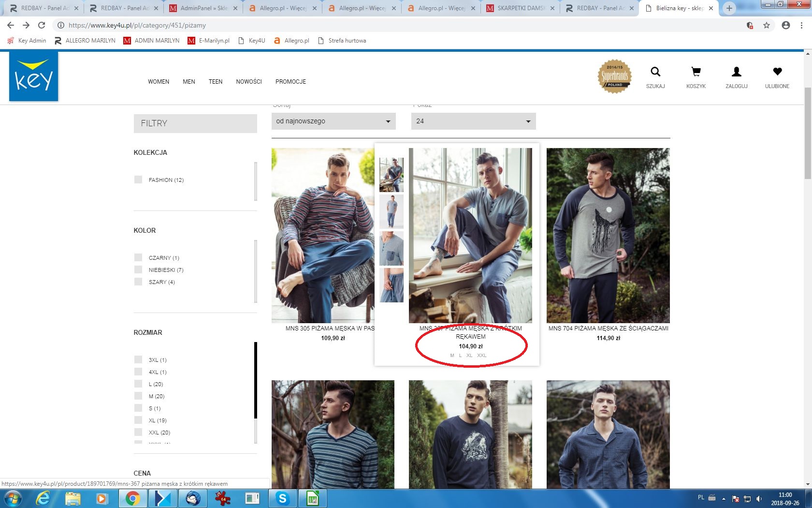
Task: Bookmark this page with the star icon
Action: tap(767, 25)
